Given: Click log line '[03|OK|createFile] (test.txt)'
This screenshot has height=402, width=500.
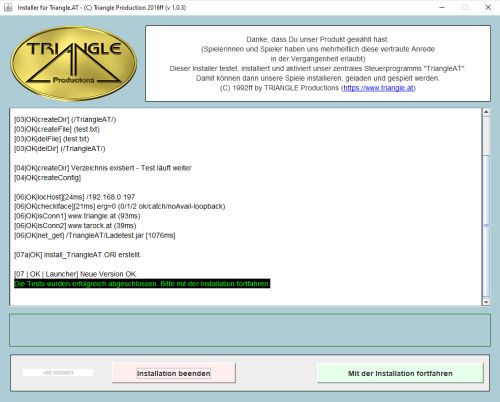Looking at the screenshot, I should coord(57,129).
